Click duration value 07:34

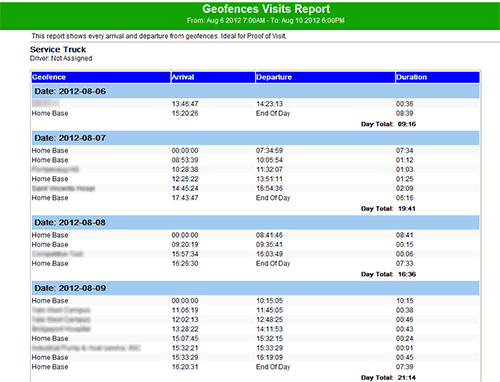pyautogui.click(x=405, y=151)
